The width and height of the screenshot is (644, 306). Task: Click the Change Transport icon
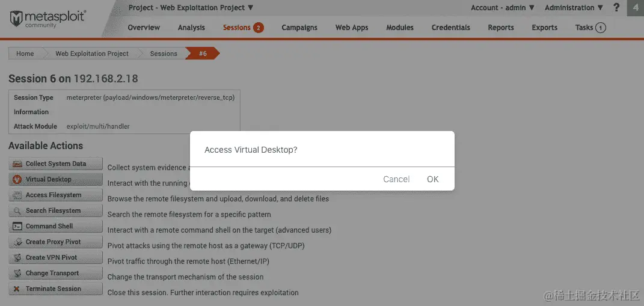point(17,273)
